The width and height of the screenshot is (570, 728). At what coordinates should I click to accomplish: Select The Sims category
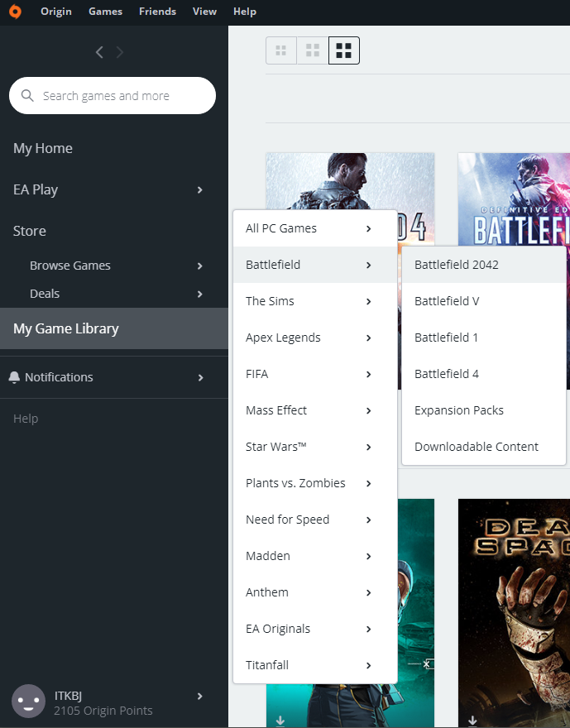(315, 301)
